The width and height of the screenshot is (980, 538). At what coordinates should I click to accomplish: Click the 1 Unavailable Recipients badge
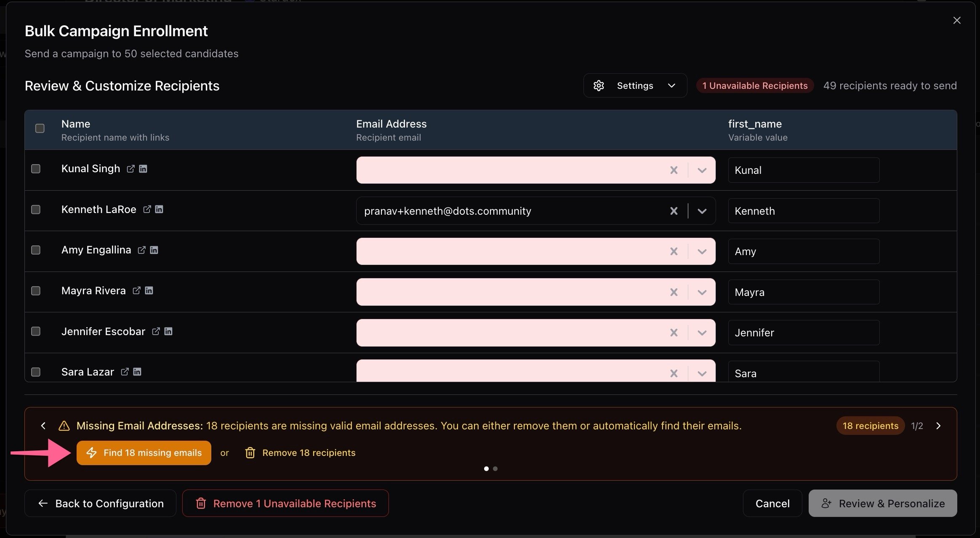[x=755, y=85]
